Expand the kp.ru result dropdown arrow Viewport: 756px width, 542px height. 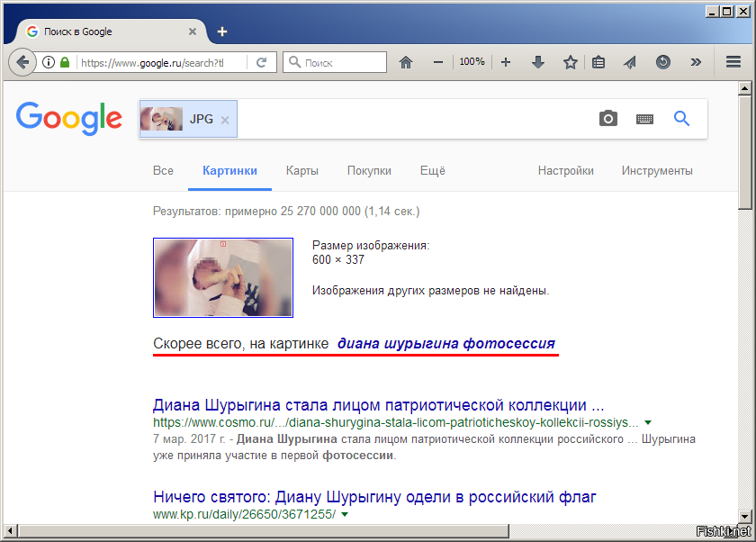[x=345, y=514]
